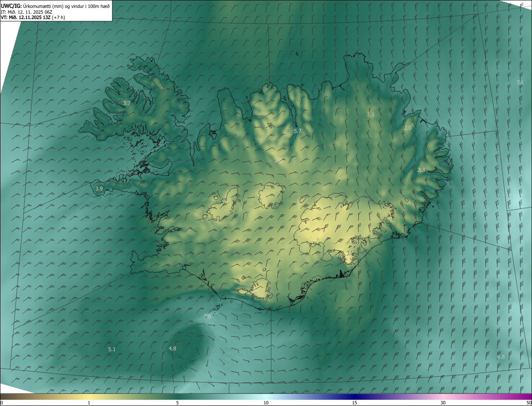Image resolution: width=532 pixels, height=406 pixels.
Task: Click the 6.8 value over the southeastern sea
Action: pyautogui.click(x=501, y=357)
